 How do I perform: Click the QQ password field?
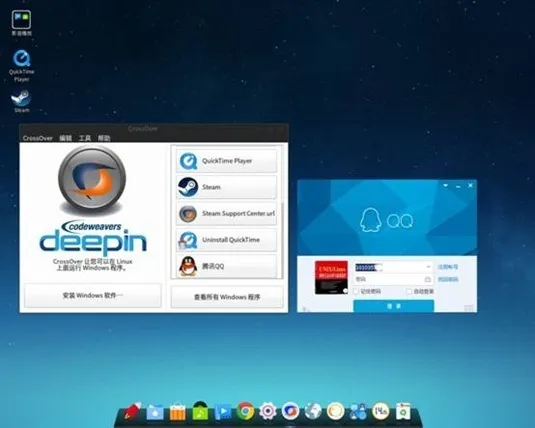(x=393, y=279)
